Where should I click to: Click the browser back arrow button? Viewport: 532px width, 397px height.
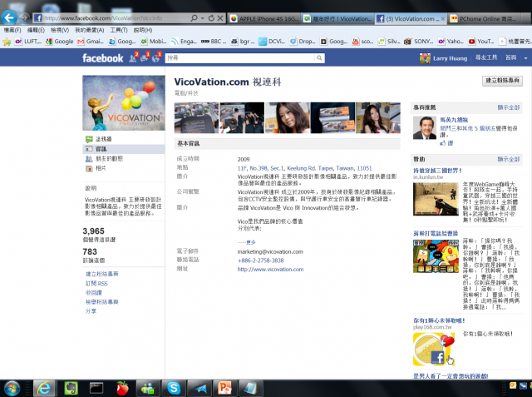9,17
